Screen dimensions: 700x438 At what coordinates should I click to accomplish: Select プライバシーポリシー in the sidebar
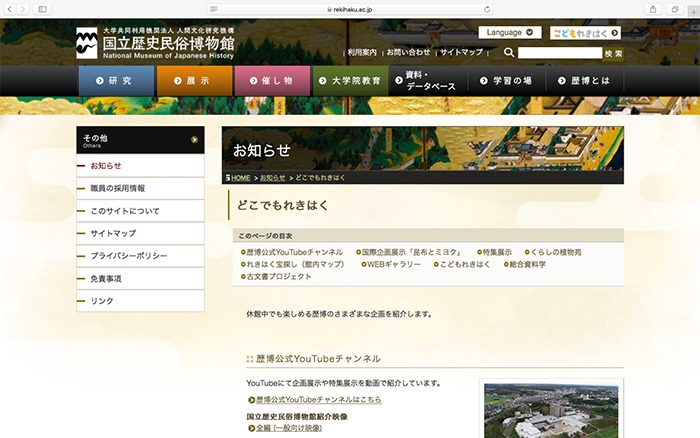click(140, 256)
